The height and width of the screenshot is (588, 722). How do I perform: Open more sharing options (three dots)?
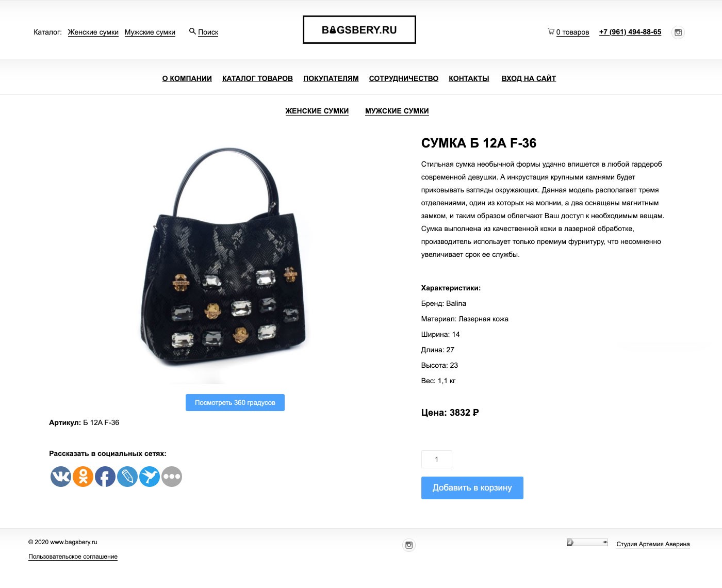coord(172,477)
